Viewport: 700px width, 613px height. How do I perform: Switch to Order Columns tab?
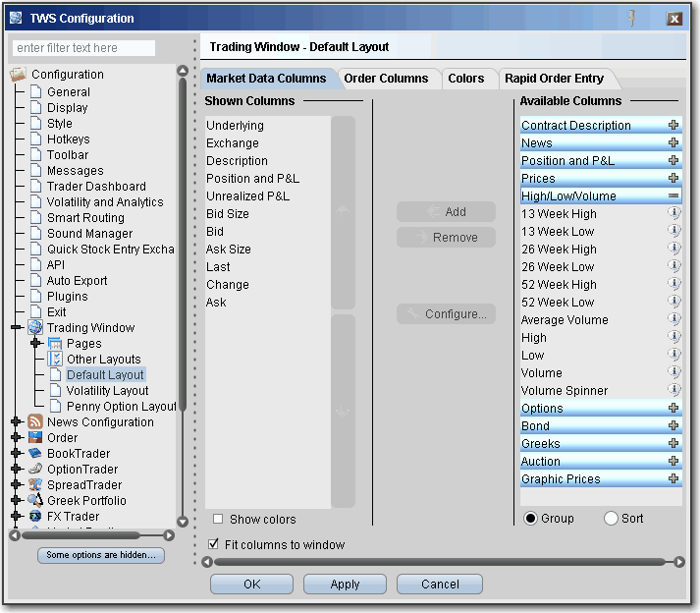tap(386, 79)
